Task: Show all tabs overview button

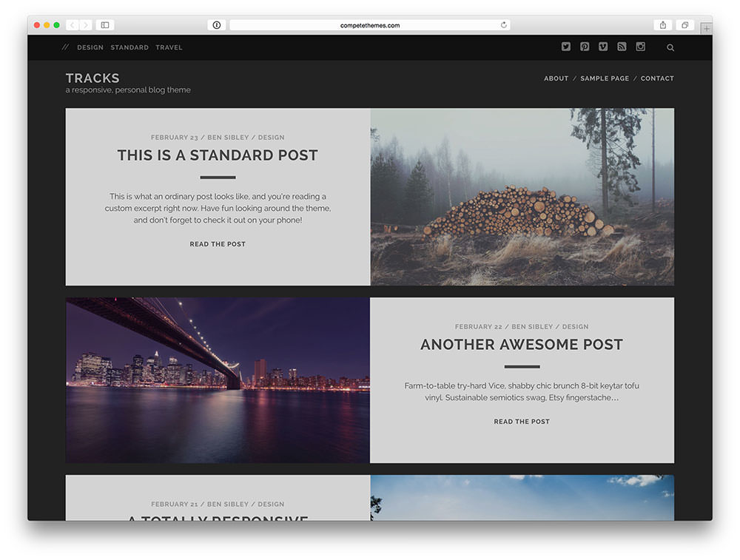Action: 685,25
